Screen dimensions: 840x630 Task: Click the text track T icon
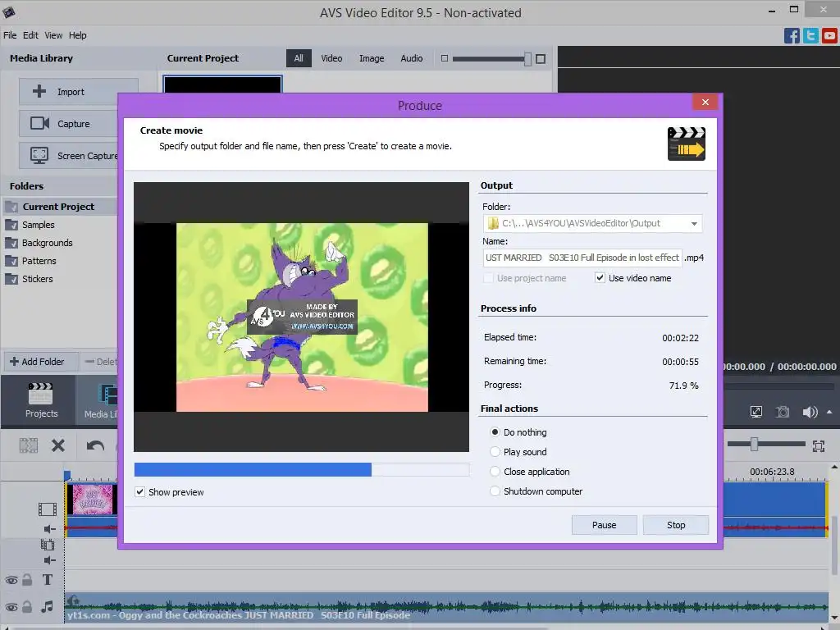[x=47, y=580]
